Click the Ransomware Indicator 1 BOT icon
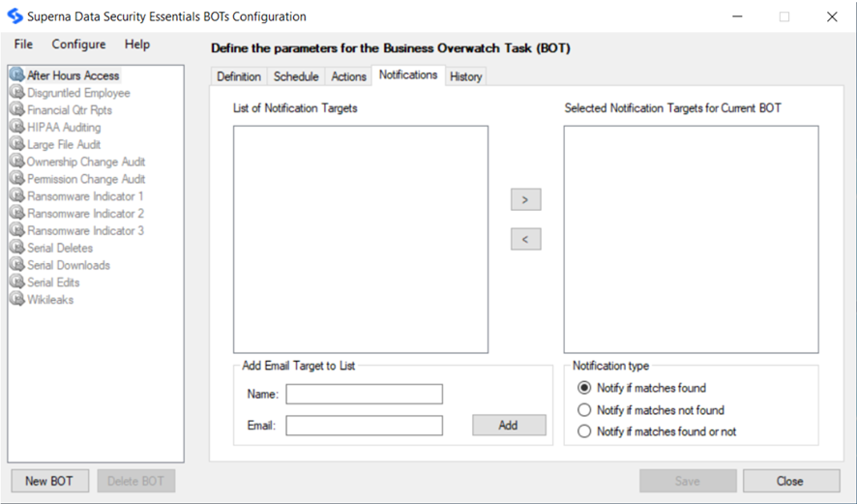The image size is (857, 504). (17, 195)
